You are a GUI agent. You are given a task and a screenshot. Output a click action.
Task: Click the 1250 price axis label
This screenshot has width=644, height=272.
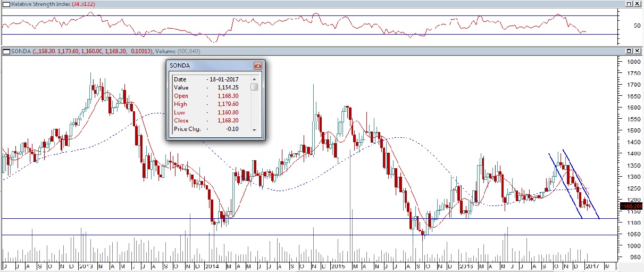pyautogui.click(x=633, y=188)
